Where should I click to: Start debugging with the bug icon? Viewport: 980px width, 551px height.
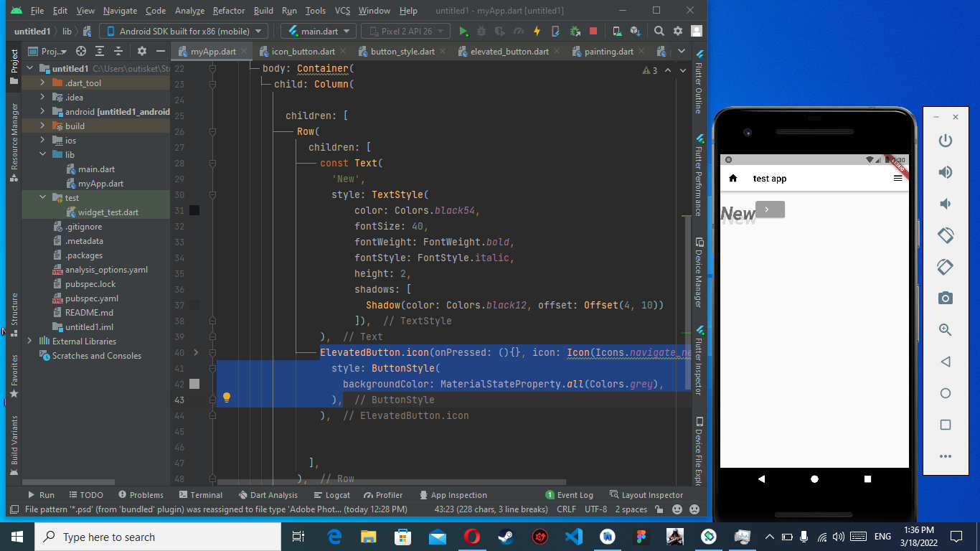[x=481, y=32]
